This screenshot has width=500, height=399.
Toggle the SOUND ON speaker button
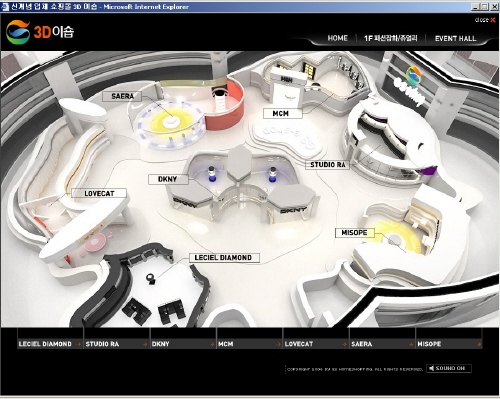449,368
